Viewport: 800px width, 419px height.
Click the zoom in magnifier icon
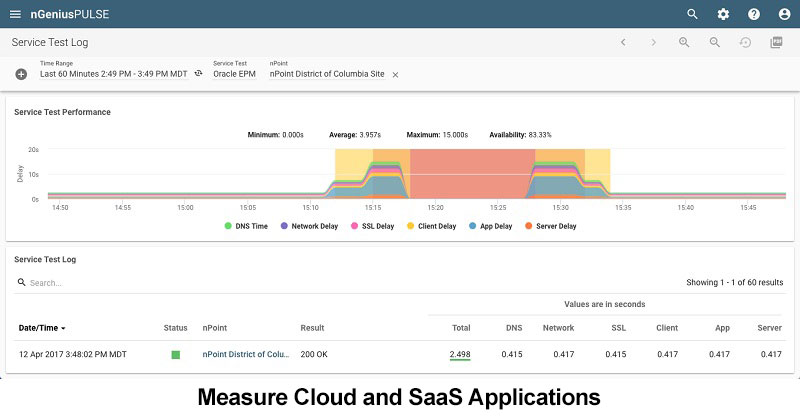coord(684,43)
